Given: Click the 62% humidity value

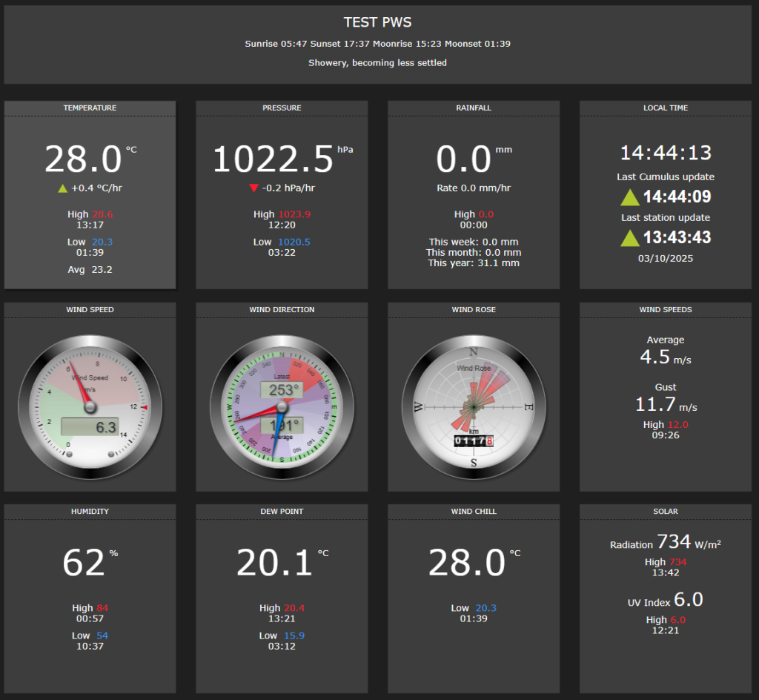Looking at the screenshot, I should (84, 563).
